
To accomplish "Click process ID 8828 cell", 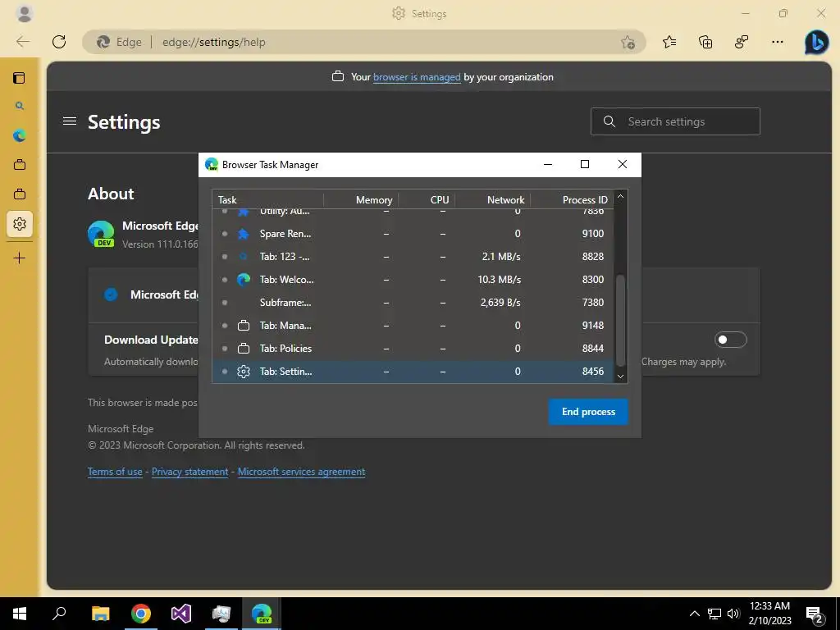I will point(593,257).
